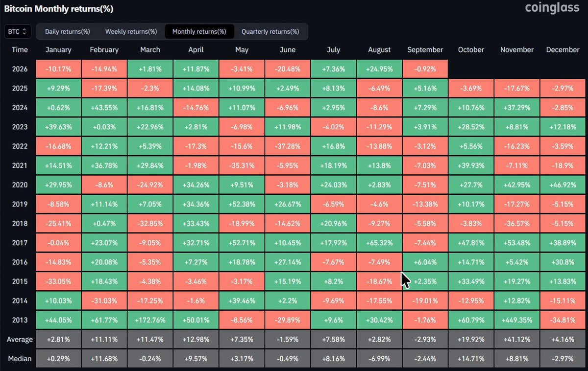Click the -37.28% cell for June 2022

(x=288, y=146)
